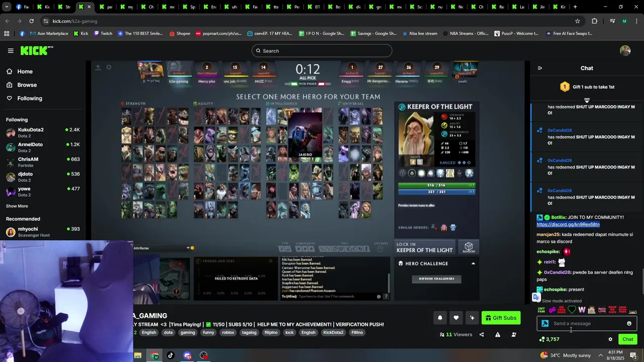Viewport: 644px width, 362px height.
Task: Open File Explorer from the taskbar
Action: [x=138, y=355]
